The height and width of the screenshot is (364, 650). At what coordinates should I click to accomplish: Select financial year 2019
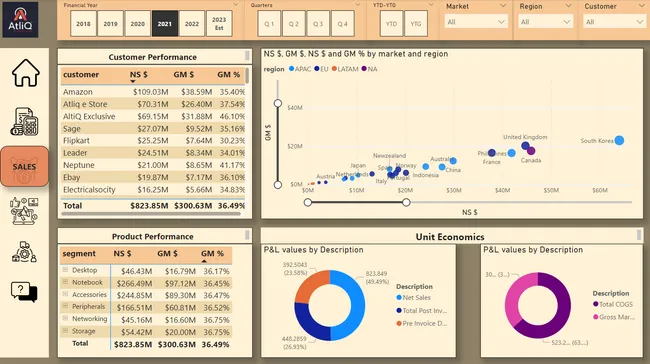coord(110,24)
